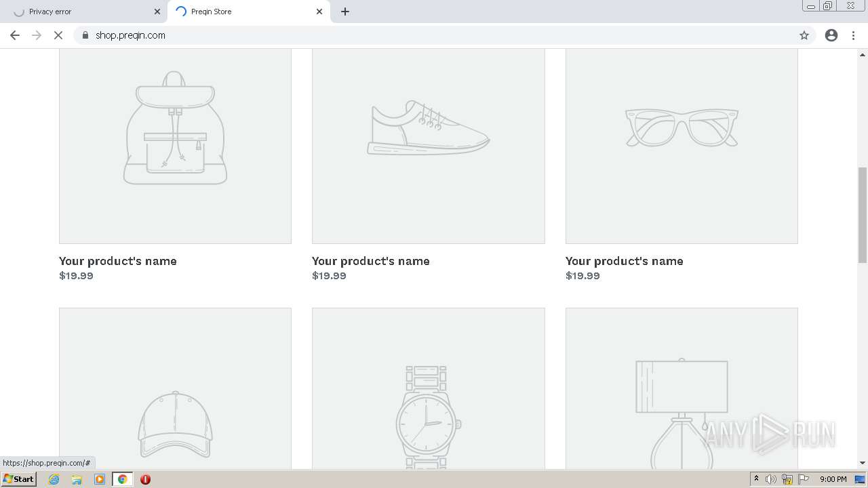Stop loading the page
Viewport: 868px width, 488px height.
[58, 35]
